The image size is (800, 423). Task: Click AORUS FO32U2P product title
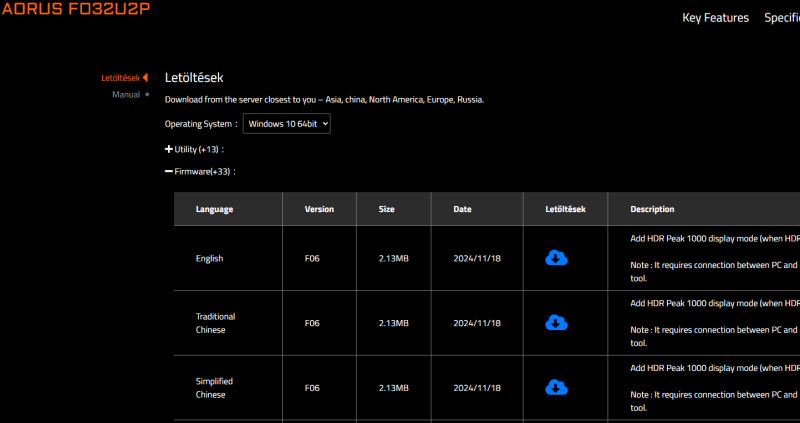[76, 9]
